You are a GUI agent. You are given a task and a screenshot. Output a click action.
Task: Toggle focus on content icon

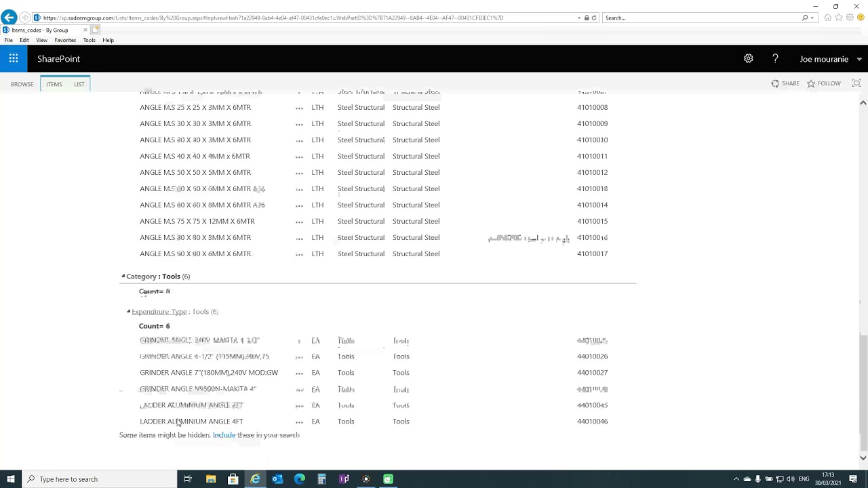(856, 83)
